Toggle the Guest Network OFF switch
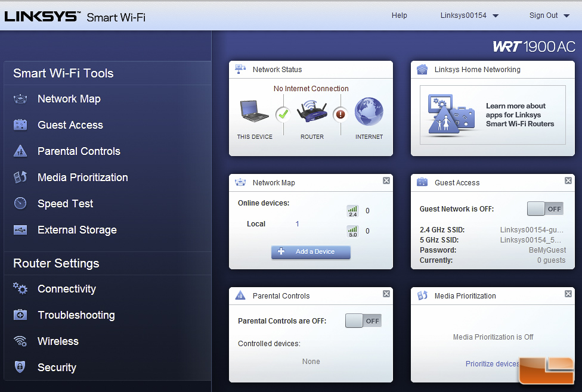The height and width of the screenshot is (392, 582). coord(545,209)
